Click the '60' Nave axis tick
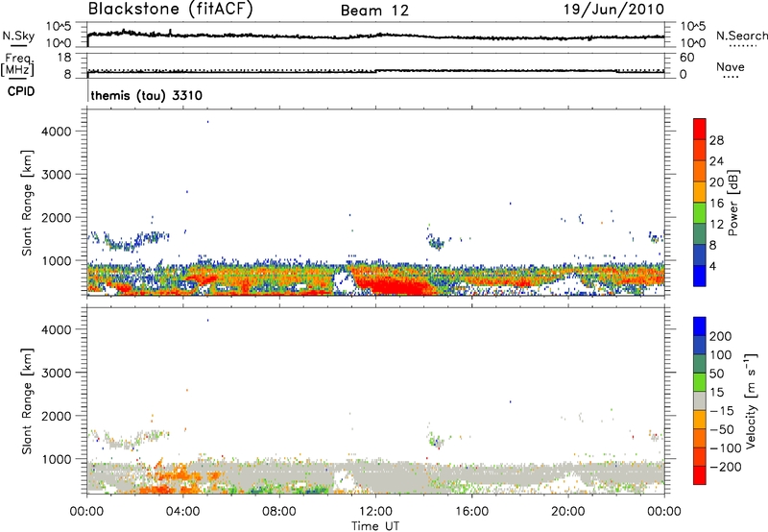This screenshot has width=768, height=532. click(686, 58)
